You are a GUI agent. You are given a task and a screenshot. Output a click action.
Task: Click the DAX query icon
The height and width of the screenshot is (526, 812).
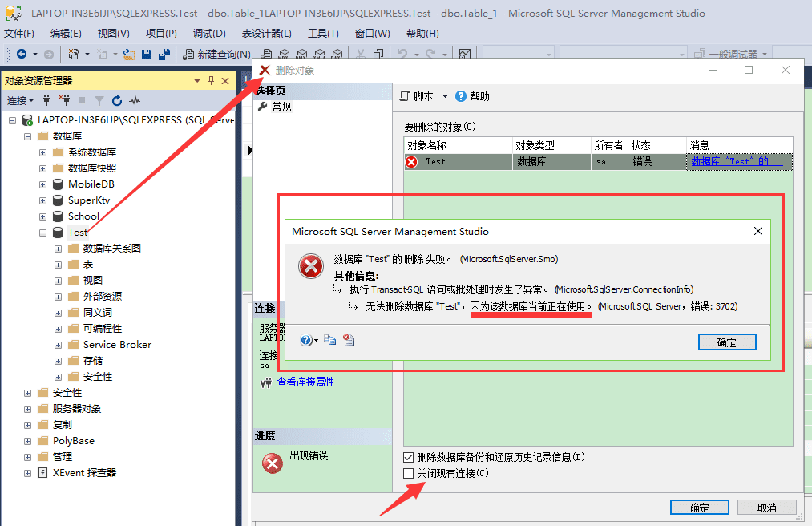pyautogui.click(x=337, y=54)
